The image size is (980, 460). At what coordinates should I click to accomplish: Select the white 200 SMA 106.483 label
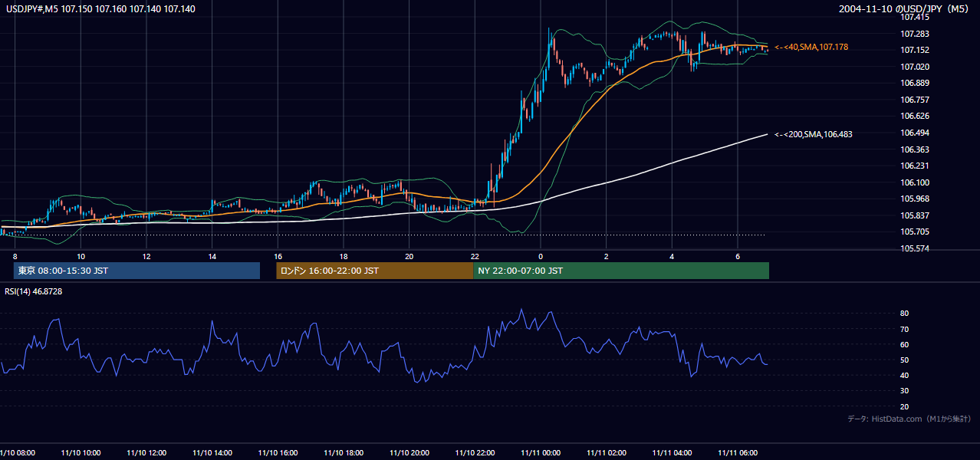[x=813, y=134]
